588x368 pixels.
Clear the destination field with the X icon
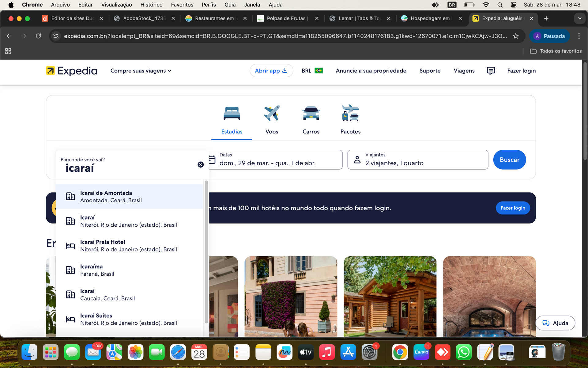click(x=201, y=164)
